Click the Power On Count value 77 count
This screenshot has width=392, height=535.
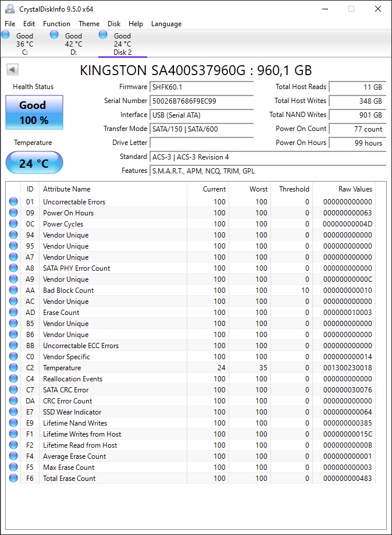358,129
